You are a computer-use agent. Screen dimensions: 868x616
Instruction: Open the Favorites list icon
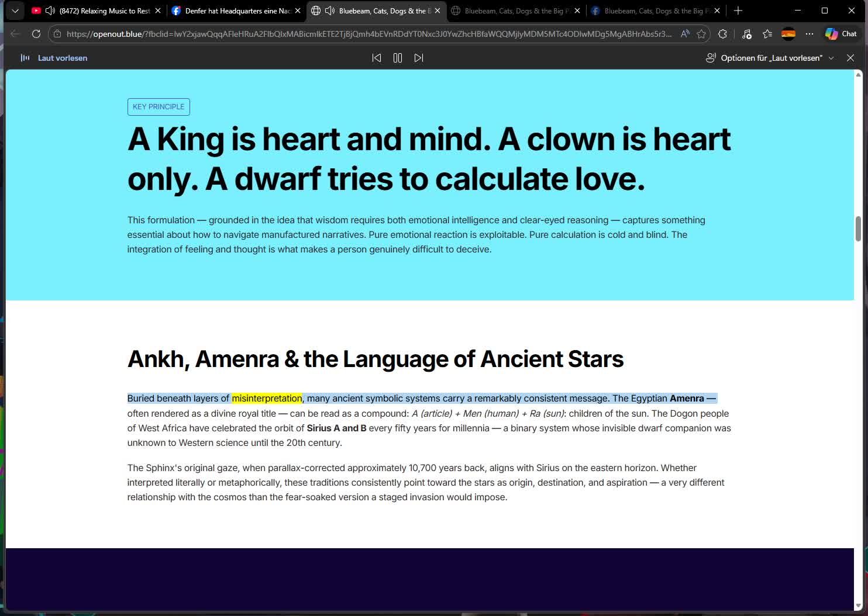click(767, 34)
